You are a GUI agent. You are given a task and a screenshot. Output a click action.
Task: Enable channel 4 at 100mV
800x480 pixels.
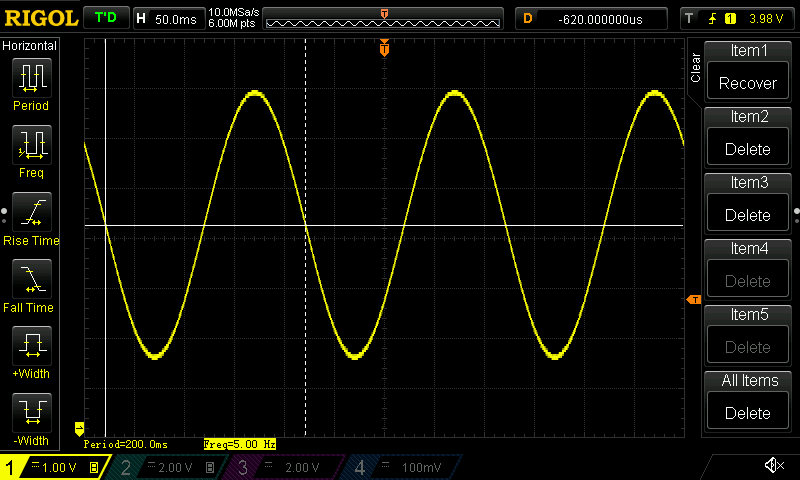[402, 467]
